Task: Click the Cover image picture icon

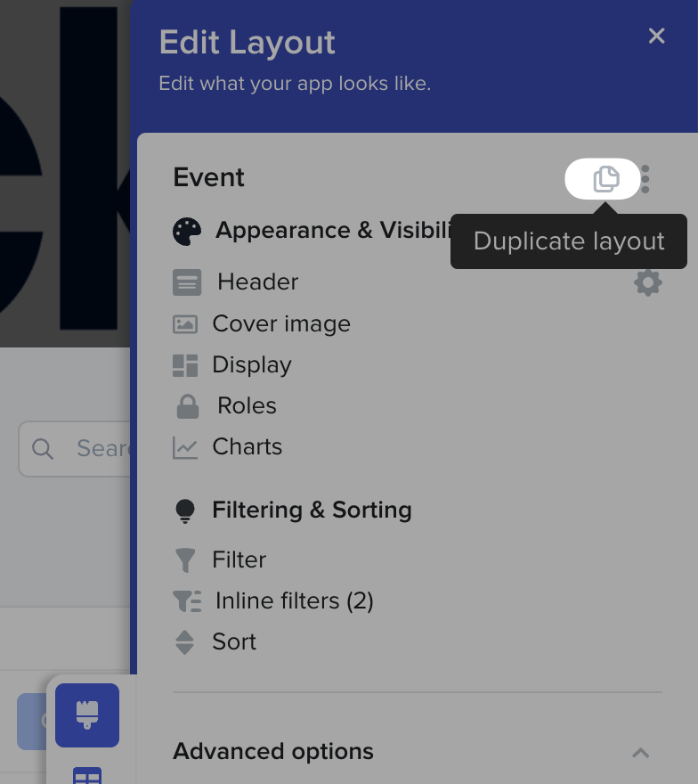Action: [x=185, y=324]
